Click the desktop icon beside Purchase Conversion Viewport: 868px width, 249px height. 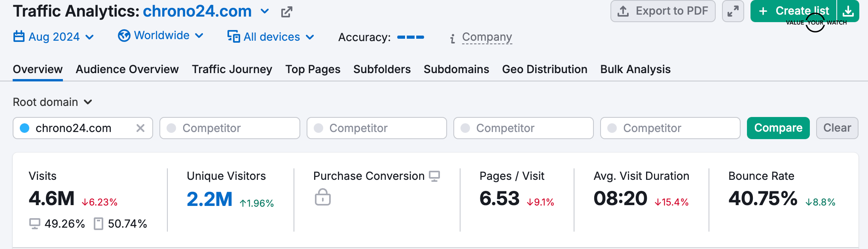click(434, 176)
